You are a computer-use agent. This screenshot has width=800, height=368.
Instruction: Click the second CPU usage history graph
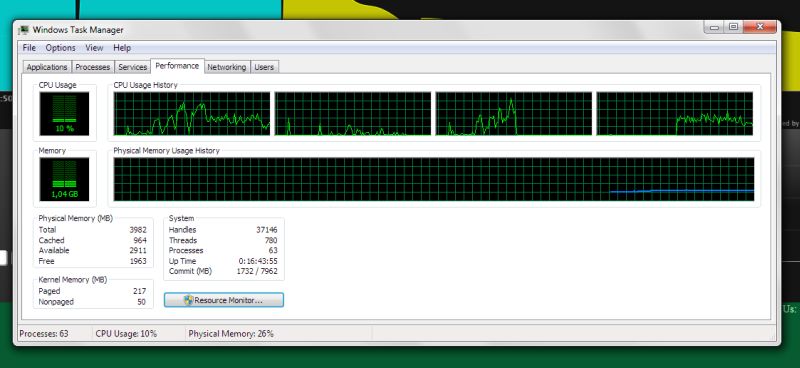click(353, 114)
